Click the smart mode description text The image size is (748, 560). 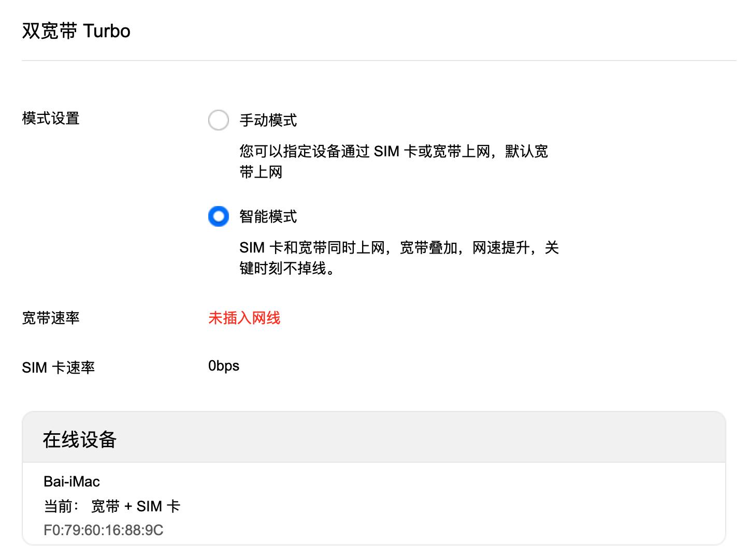pos(399,258)
